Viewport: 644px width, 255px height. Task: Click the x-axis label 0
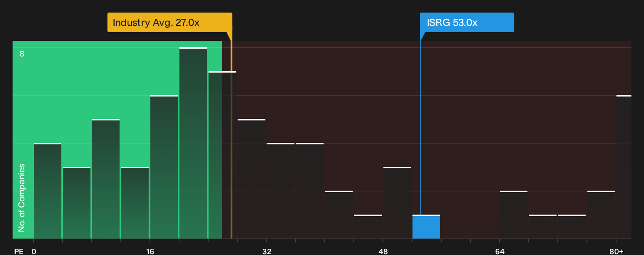pos(34,251)
